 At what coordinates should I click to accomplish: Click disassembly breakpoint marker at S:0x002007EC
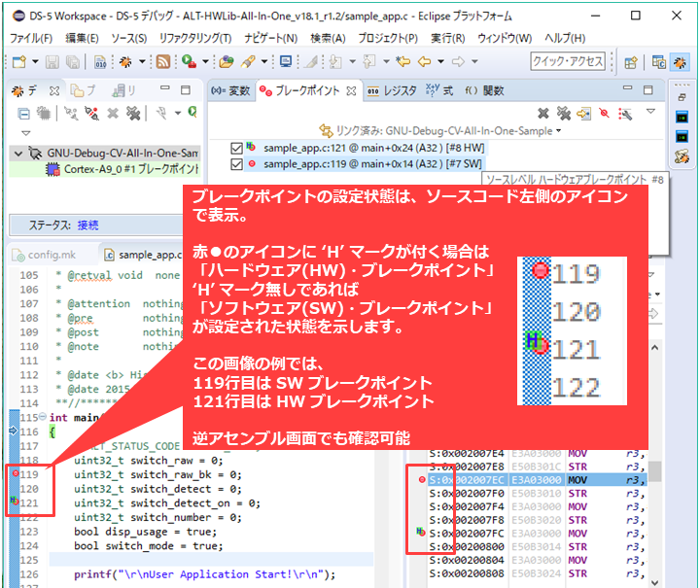point(421,479)
